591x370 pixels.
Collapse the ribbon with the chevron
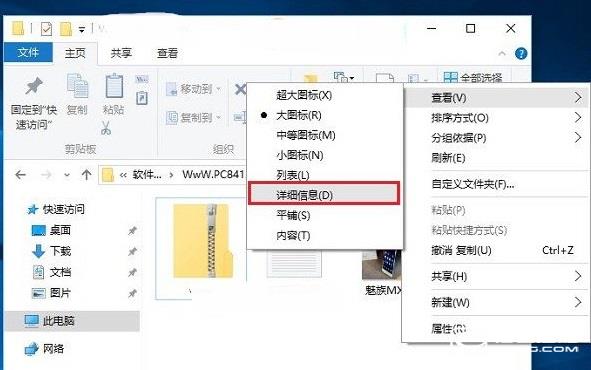click(502, 54)
